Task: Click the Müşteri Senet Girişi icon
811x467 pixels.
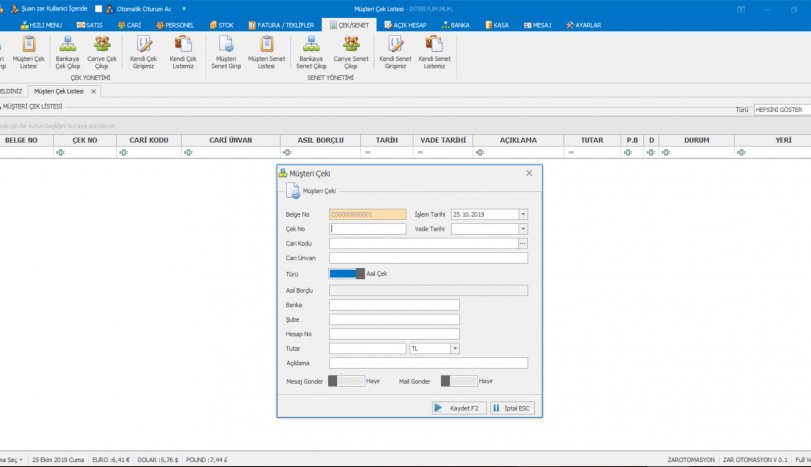Action: (226, 51)
